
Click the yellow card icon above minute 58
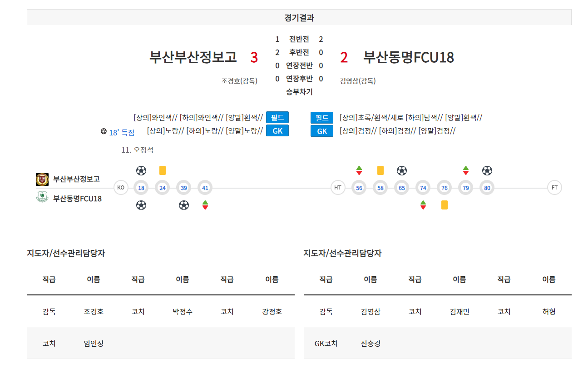click(x=380, y=170)
